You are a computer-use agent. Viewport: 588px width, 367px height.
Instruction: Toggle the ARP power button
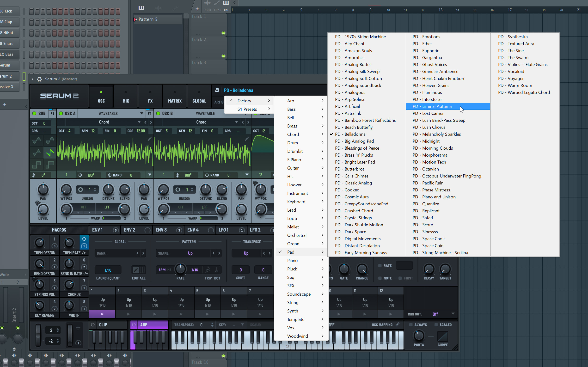pyautogui.click(x=134, y=324)
